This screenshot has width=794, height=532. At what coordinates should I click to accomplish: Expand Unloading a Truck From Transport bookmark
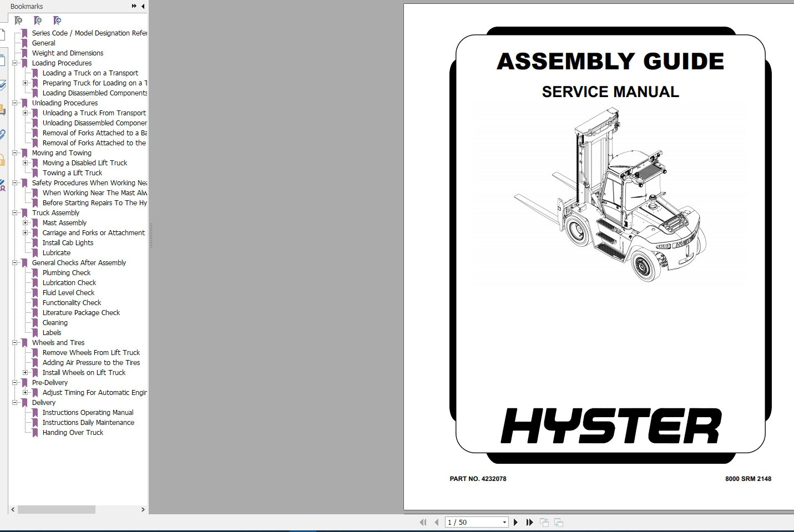pyautogui.click(x=26, y=113)
